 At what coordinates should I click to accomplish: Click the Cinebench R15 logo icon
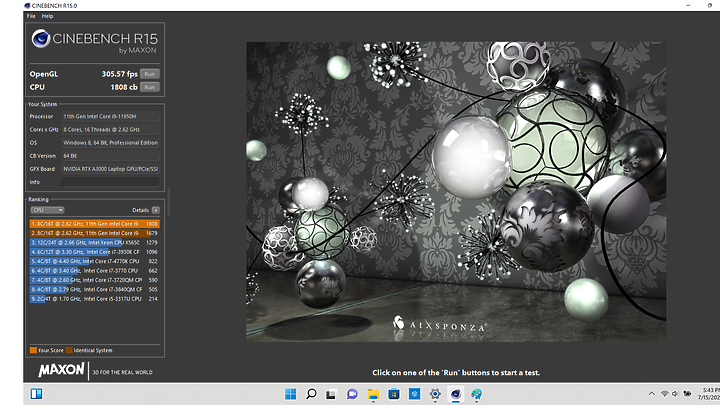[40, 39]
